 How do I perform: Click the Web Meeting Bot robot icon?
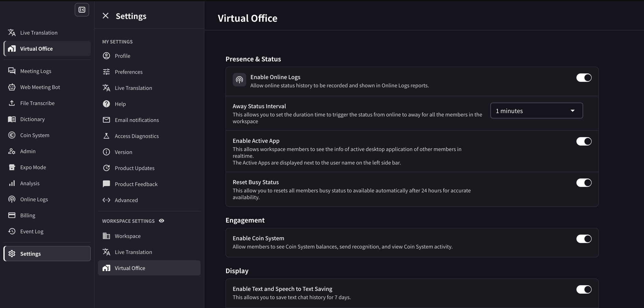[12, 87]
